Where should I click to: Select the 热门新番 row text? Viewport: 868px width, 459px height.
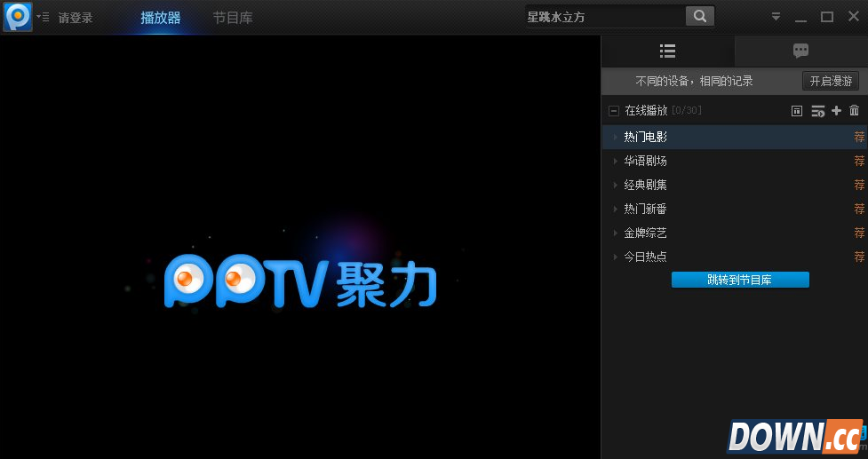(x=646, y=209)
